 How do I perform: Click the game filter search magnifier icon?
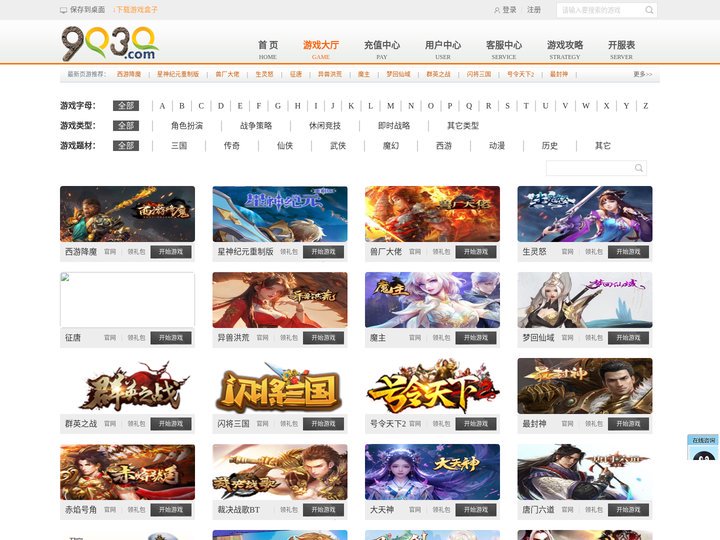pyautogui.click(x=638, y=168)
